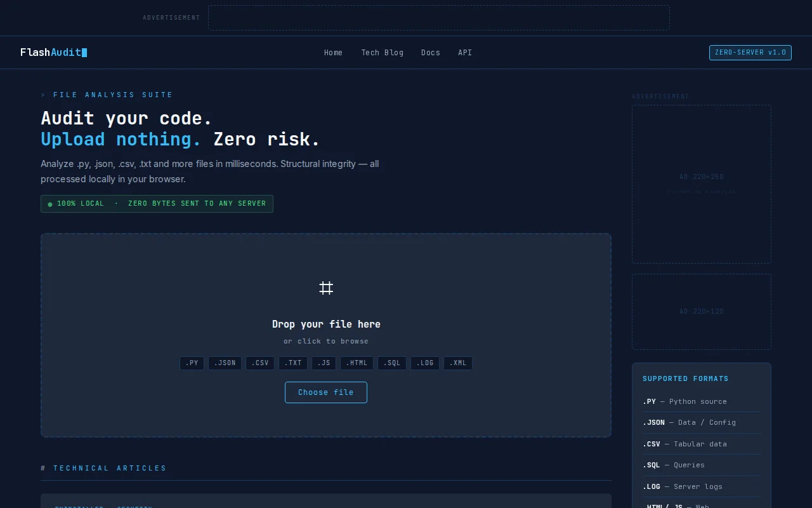Screen dimensions: 812x508
Task: Click the FlashAudit logo
Action: 53,53
